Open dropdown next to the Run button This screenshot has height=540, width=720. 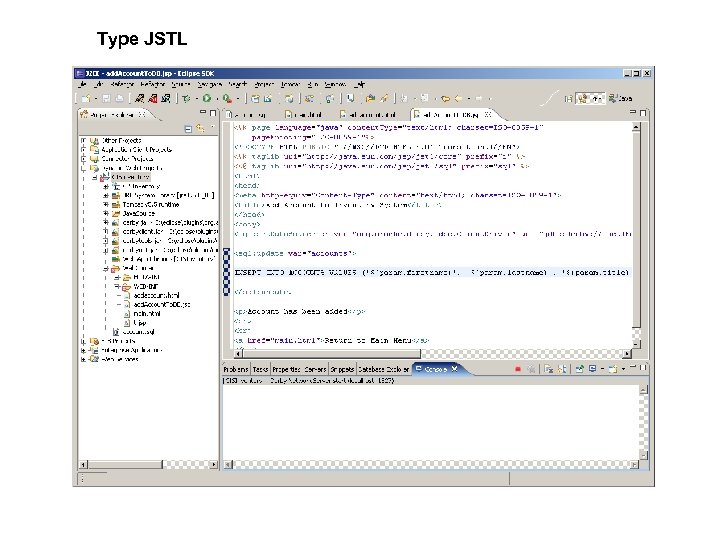pyautogui.click(x=216, y=99)
